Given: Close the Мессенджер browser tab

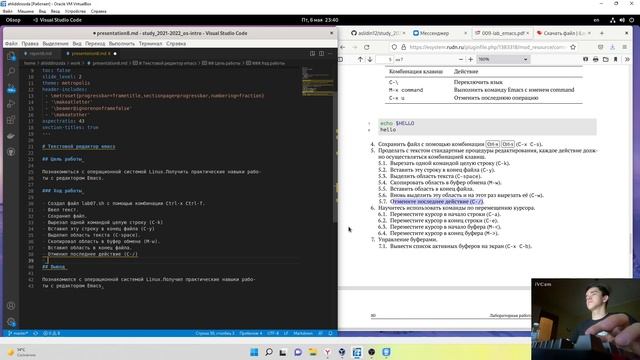Looking at the screenshot, I should click(x=465, y=33).
